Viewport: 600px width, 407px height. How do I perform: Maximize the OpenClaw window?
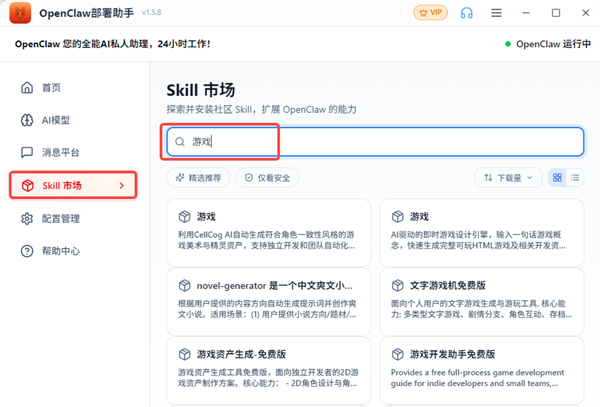[556, 13]
